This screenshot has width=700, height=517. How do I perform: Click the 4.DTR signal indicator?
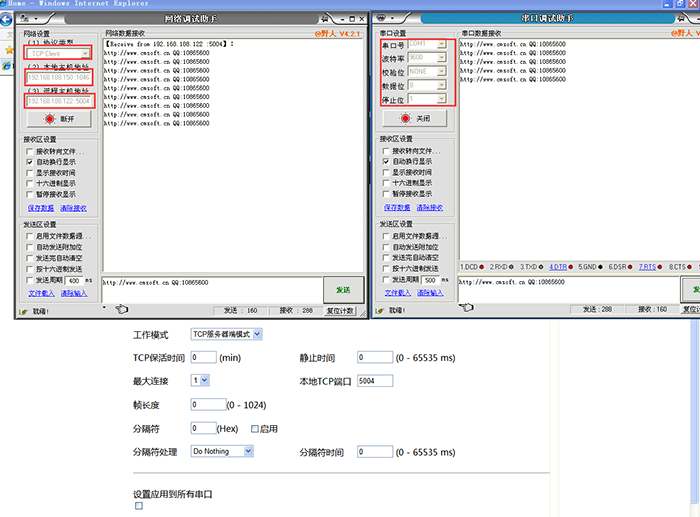coord(560,267)
